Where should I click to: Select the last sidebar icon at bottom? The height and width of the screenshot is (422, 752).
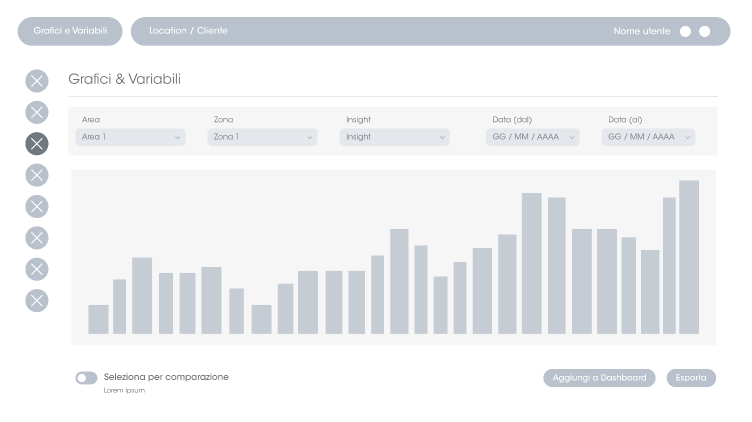[36, 300]
